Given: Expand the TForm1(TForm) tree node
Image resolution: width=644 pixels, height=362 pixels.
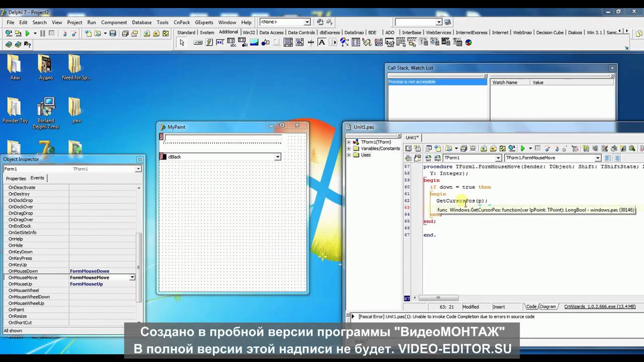Looking at the screenshot, I should tap(349, 142).
